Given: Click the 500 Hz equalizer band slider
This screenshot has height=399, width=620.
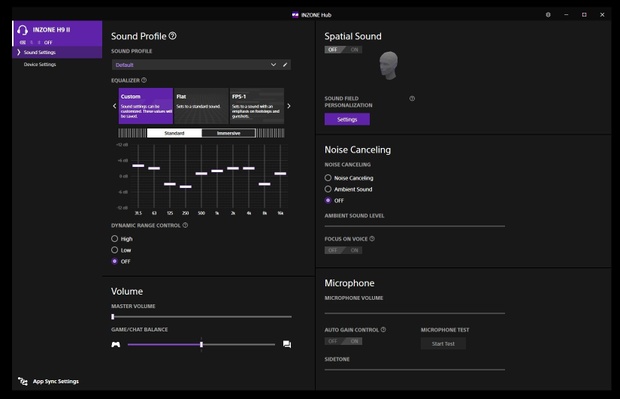Looking at the screenshot, I should pos(201,174).
